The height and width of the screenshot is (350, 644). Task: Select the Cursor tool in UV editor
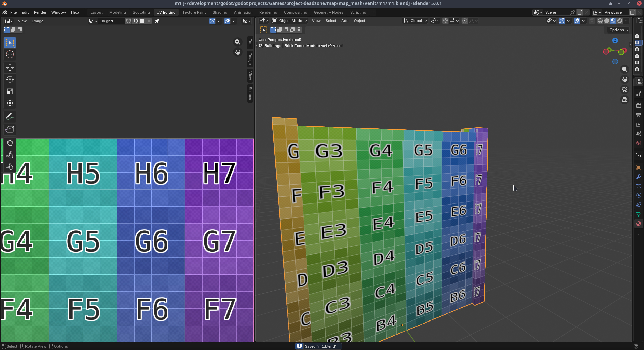(10, 55)
